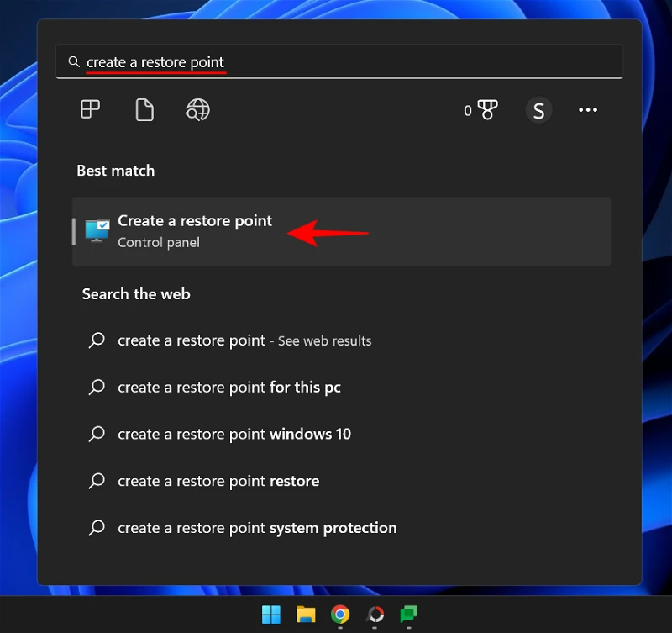672x633 pixels.
Task: Open the three-dot more options menu
Action: [588, 110]
